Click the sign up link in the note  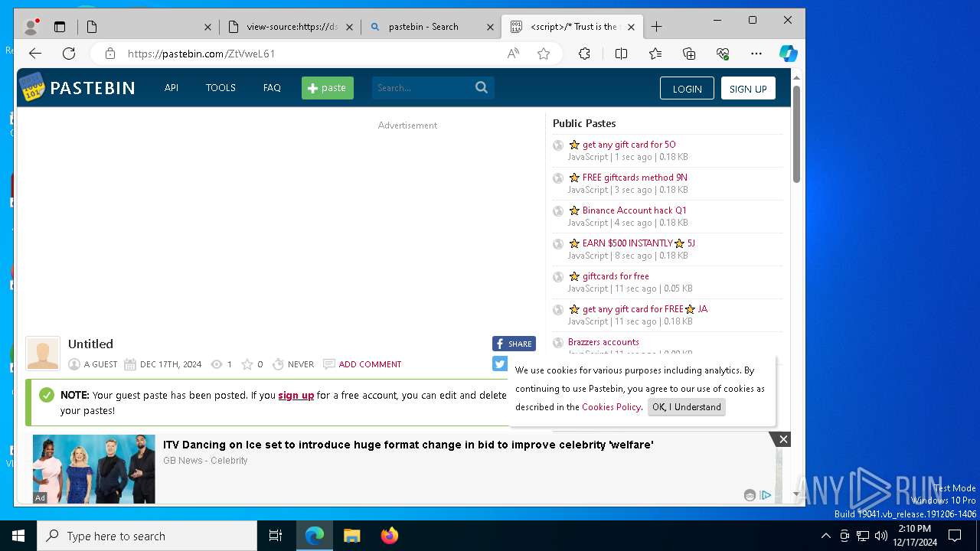pyautogui.click(x=296, y=395)
